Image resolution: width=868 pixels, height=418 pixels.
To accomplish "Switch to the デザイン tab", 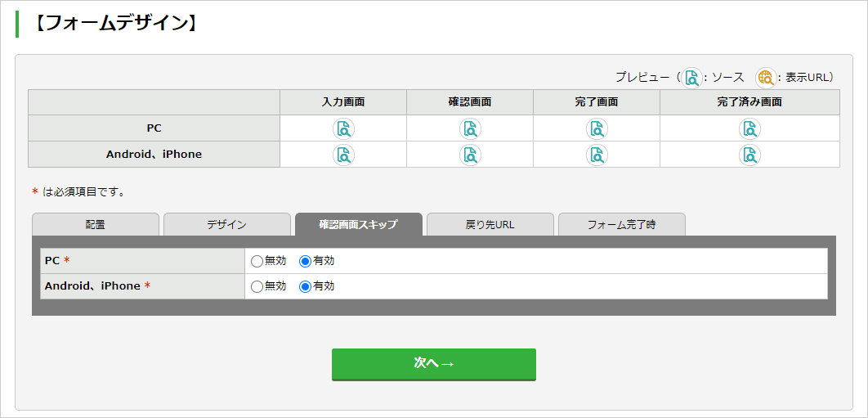I will point(227,224).
